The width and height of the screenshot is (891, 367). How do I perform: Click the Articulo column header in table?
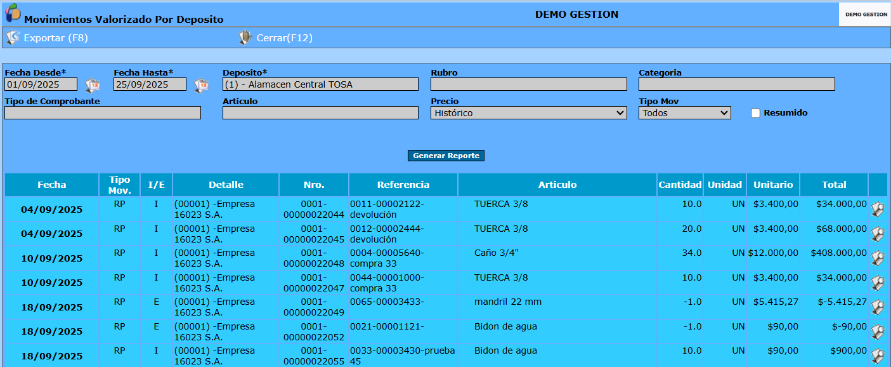tap(557, 185)
